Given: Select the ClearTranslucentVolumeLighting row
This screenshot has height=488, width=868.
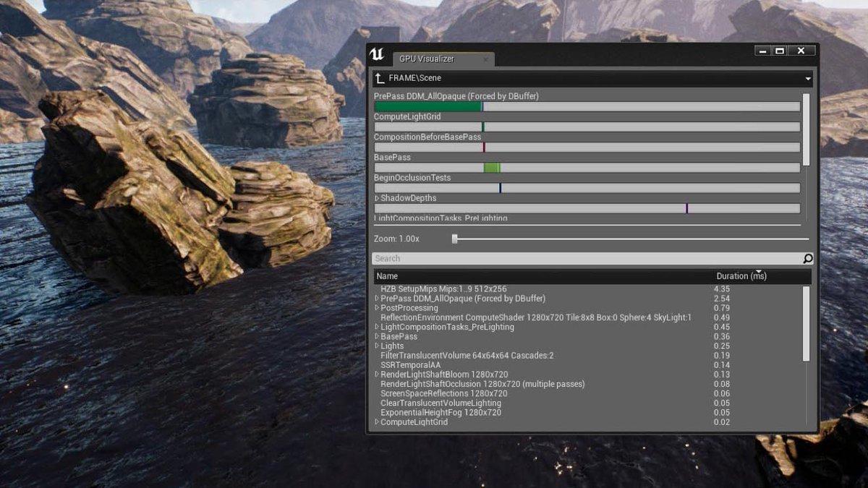Looking at the screenshot, I should click(587, 403).
